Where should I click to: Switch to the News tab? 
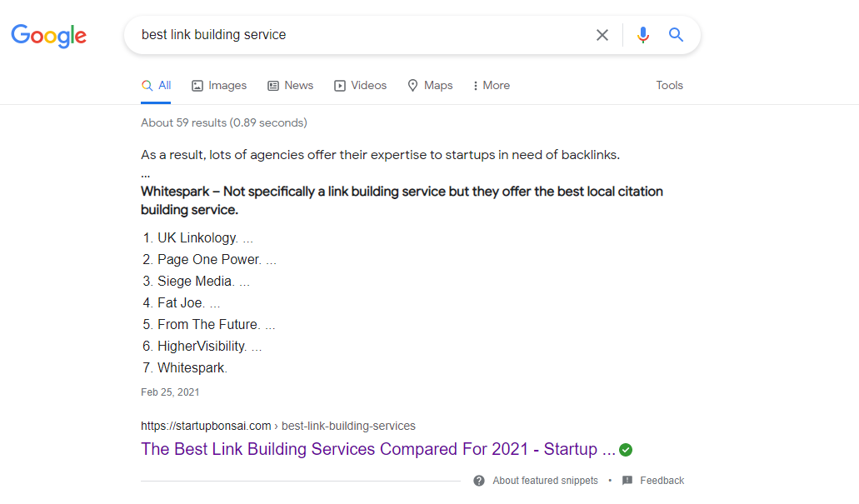(x=290, y=85)
